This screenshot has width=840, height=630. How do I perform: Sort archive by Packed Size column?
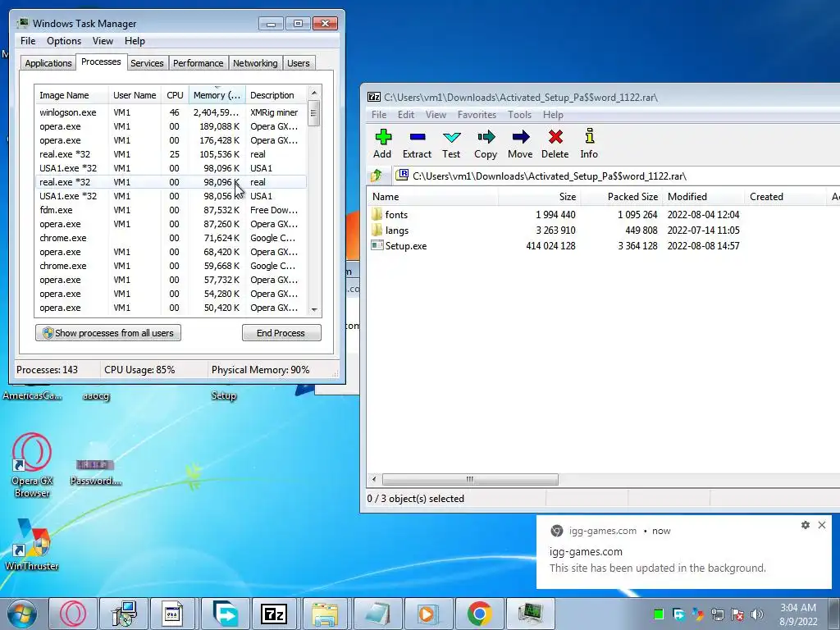coord(622,197)
